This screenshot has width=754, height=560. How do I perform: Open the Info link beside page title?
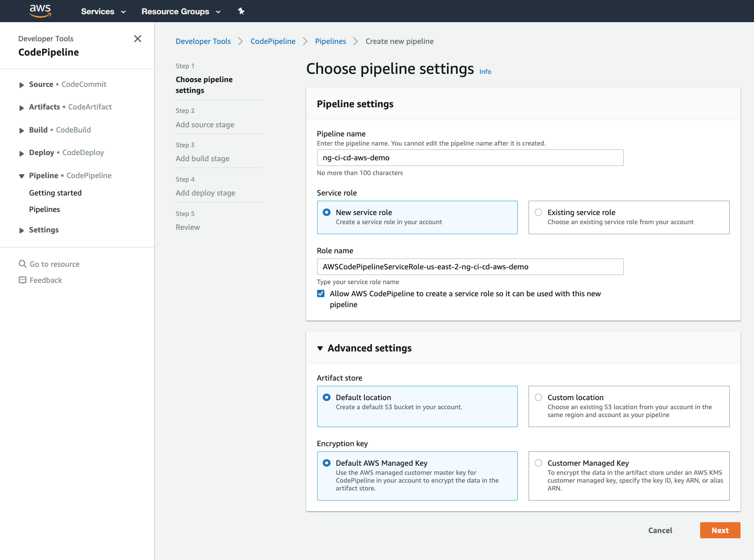(485, 72)
